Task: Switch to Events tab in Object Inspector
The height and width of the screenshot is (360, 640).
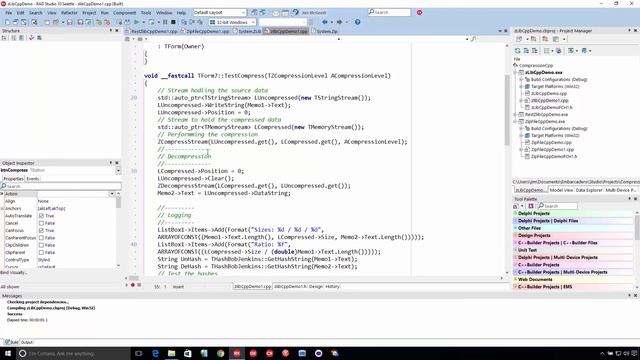Action: [33, 179]
